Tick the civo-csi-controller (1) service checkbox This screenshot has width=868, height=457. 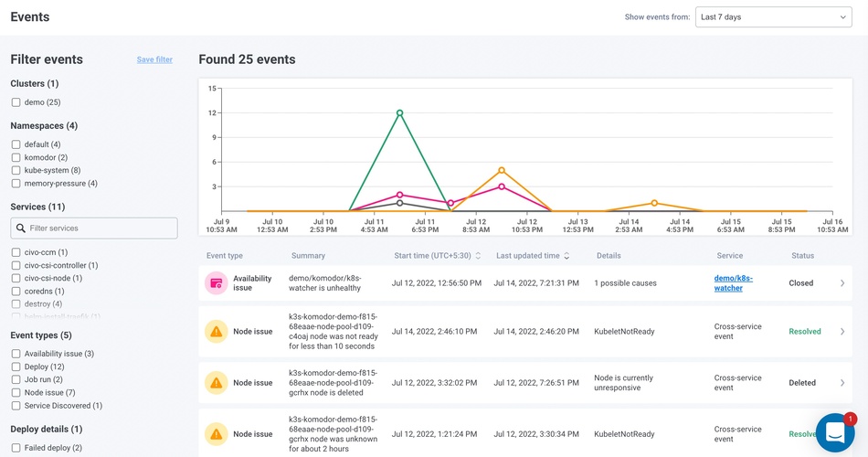[x=16, y=265]
